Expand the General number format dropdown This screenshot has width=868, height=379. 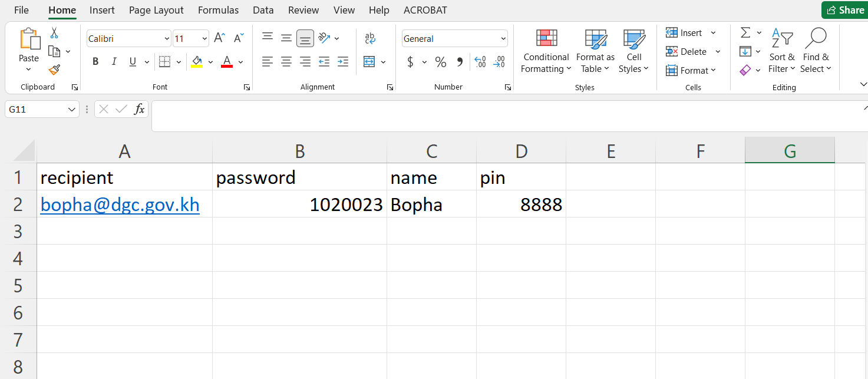click(x=503, y=39)
